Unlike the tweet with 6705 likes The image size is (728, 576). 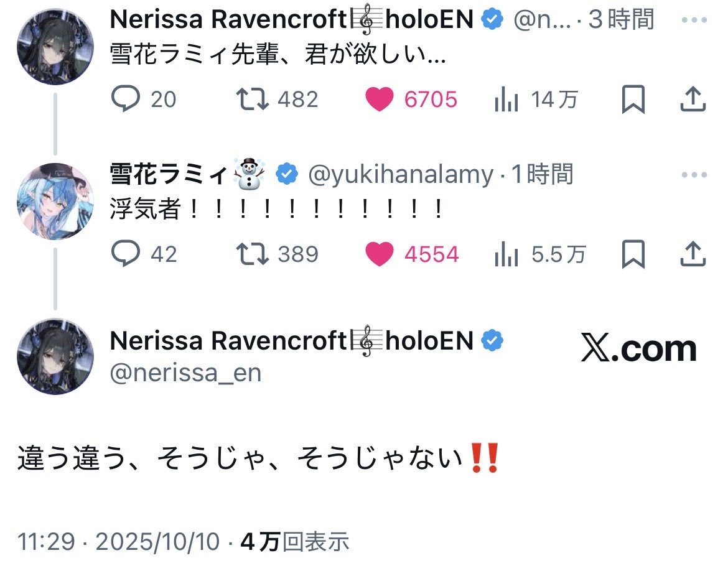[380, 100]
